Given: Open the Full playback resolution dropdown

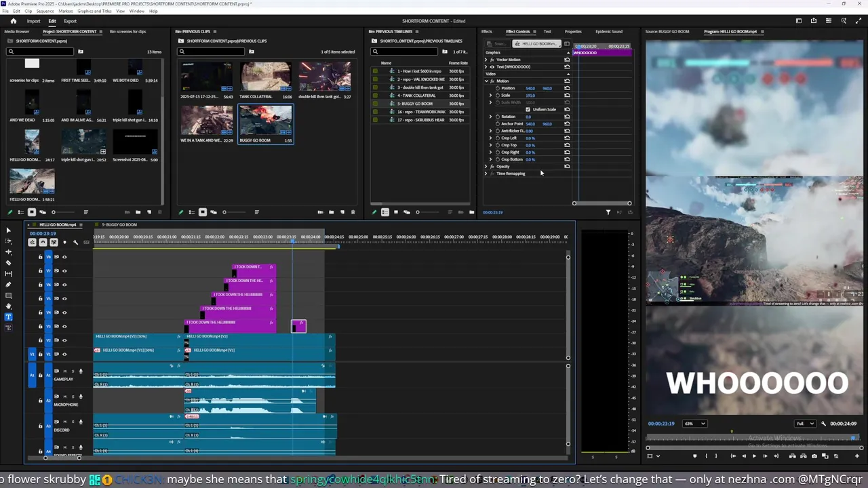Looking at the screenshot, I should [x=806, y=424].
